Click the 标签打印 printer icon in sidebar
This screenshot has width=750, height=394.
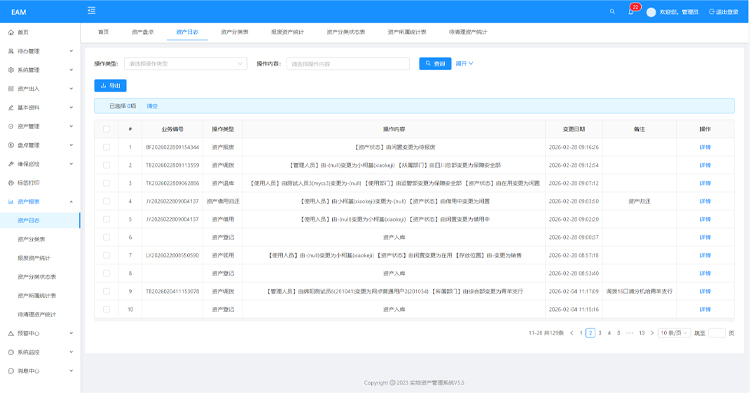pyautogui.click(x=11, y=183)
